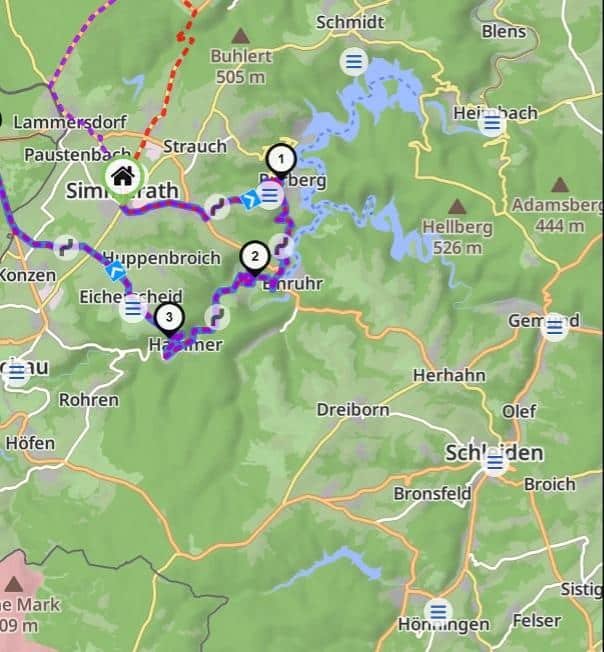Open the highlight icon at Hönningen
This screenshot has width=604, height=652.
point(438,612)
